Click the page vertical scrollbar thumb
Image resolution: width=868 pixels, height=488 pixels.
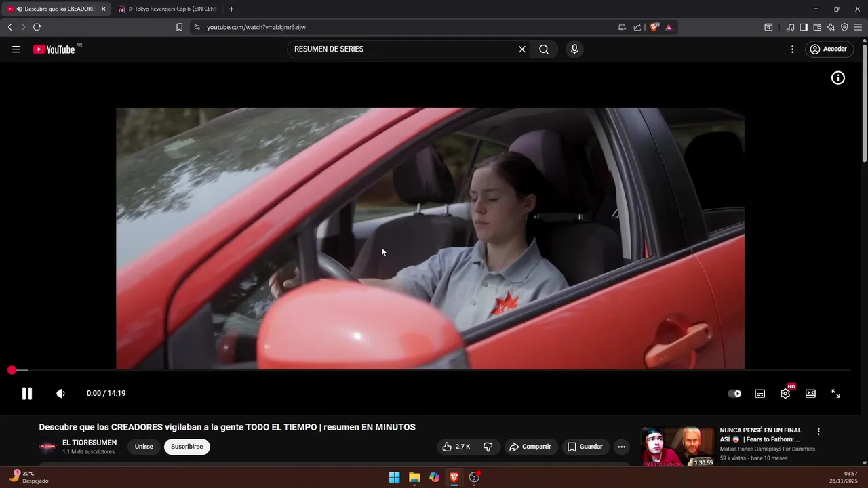pos(864,103)
